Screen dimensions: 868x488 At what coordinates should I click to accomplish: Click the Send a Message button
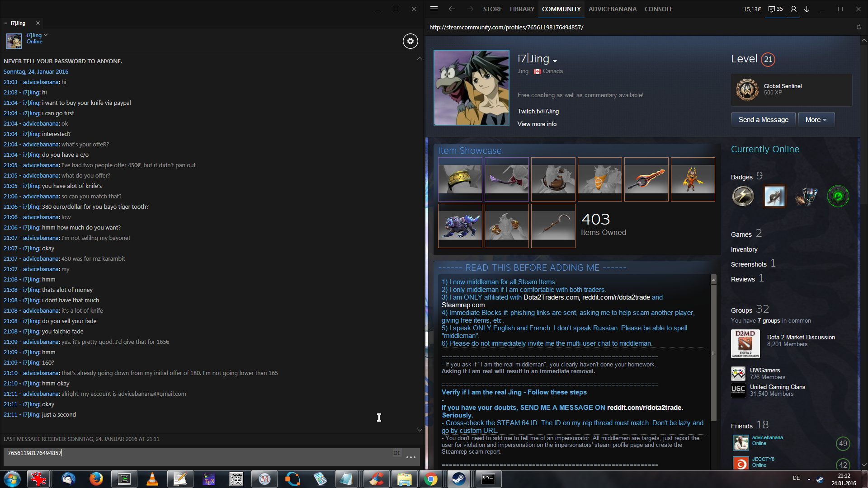click(763, 120)
